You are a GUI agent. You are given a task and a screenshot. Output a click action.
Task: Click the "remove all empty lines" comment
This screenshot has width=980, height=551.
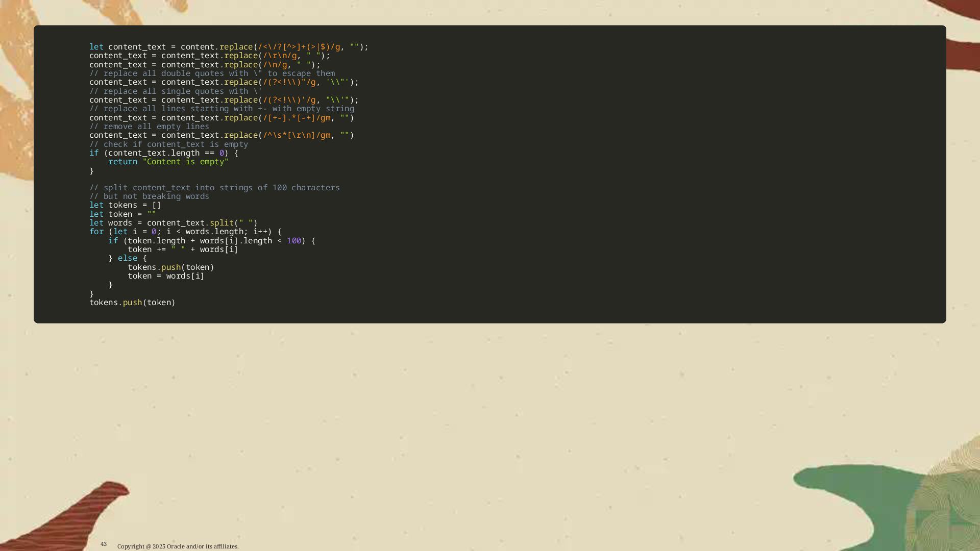[149, 127]
